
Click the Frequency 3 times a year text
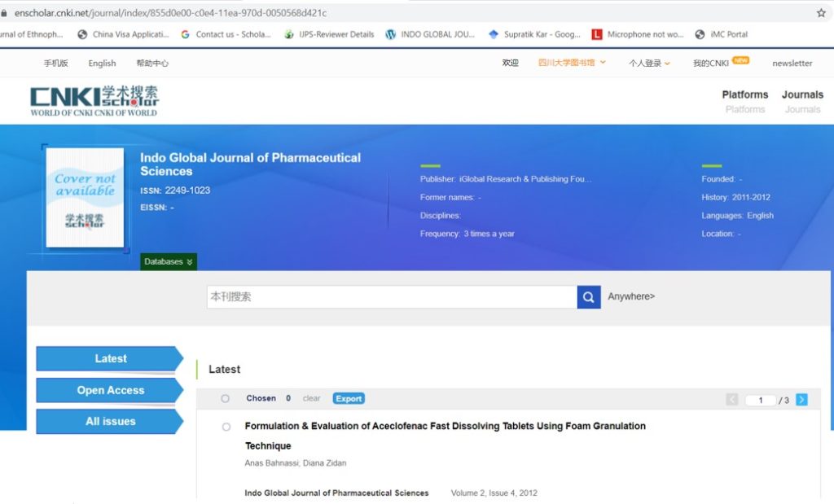click(467, 234)
